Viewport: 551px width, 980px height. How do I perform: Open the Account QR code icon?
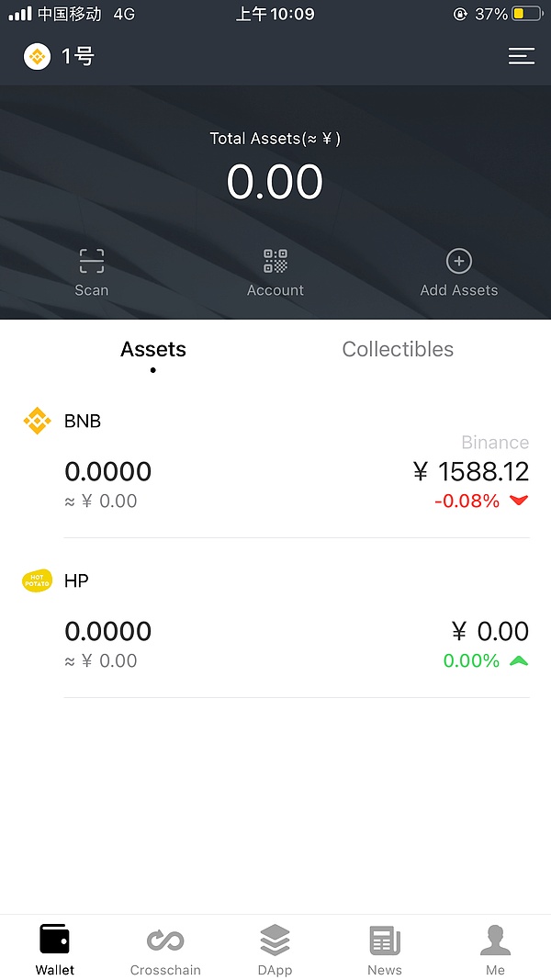275,262
